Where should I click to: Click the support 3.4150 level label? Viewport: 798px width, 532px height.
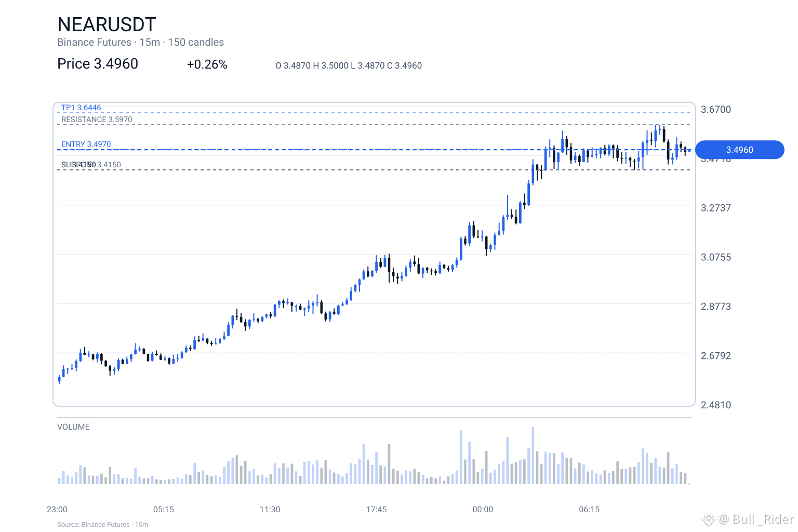coord(91,165)
